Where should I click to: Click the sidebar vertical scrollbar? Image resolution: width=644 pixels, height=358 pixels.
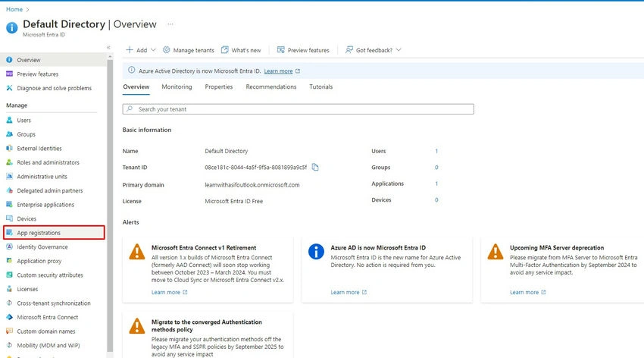110,206
